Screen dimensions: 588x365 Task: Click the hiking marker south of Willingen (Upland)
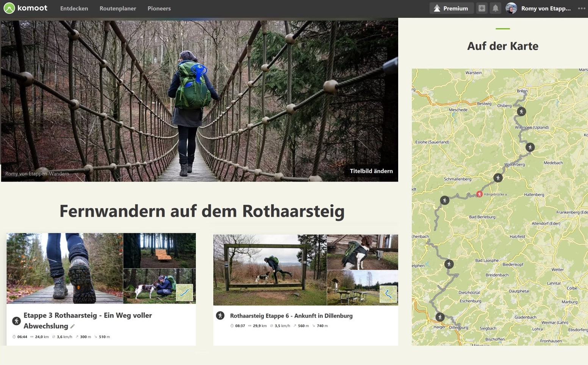(530, 147)
